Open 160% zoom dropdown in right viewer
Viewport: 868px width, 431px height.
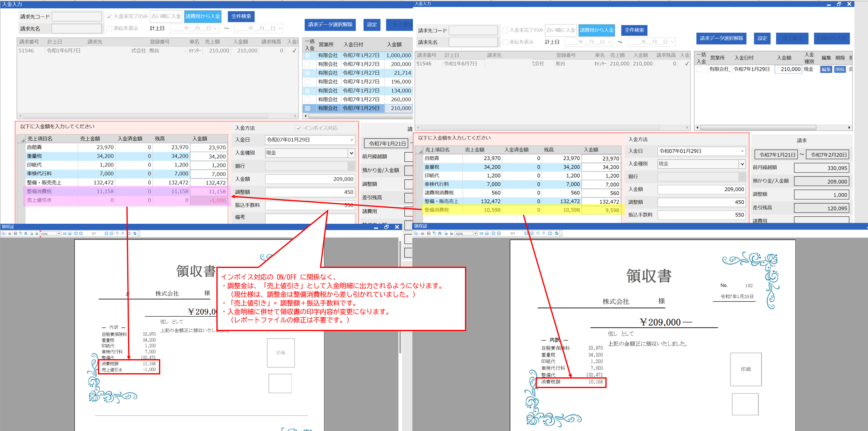[x=475, y=234]
